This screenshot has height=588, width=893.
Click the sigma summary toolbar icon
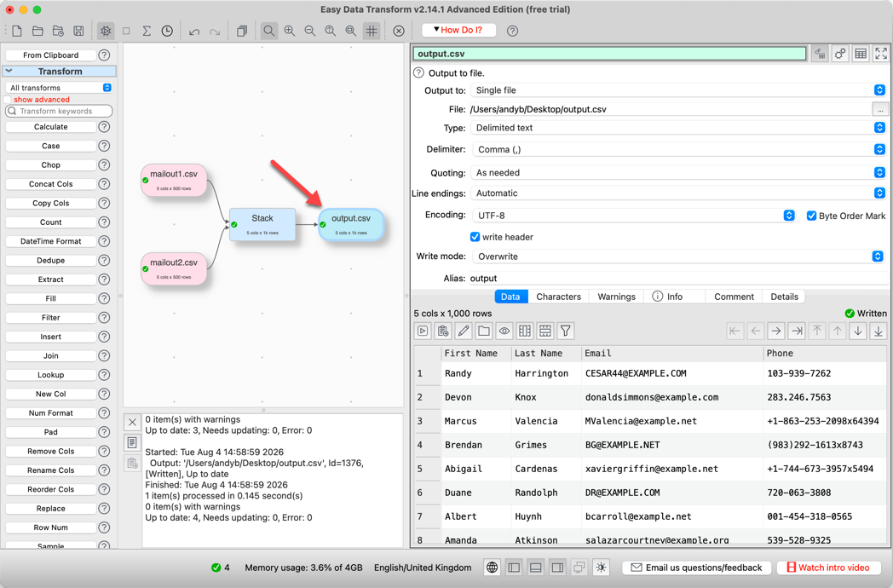[x=147, y=31]
